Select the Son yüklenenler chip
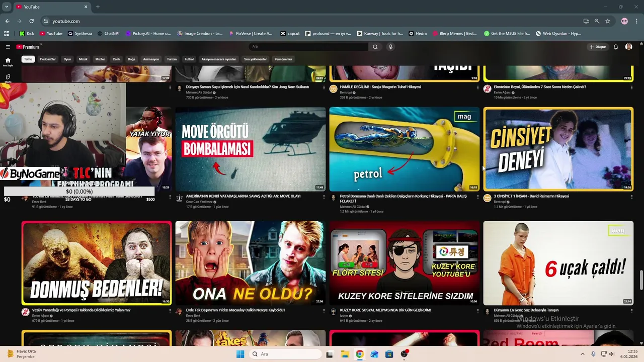This screenshot has width=644, height=362. pyautogui.click(x=256, y=59)
